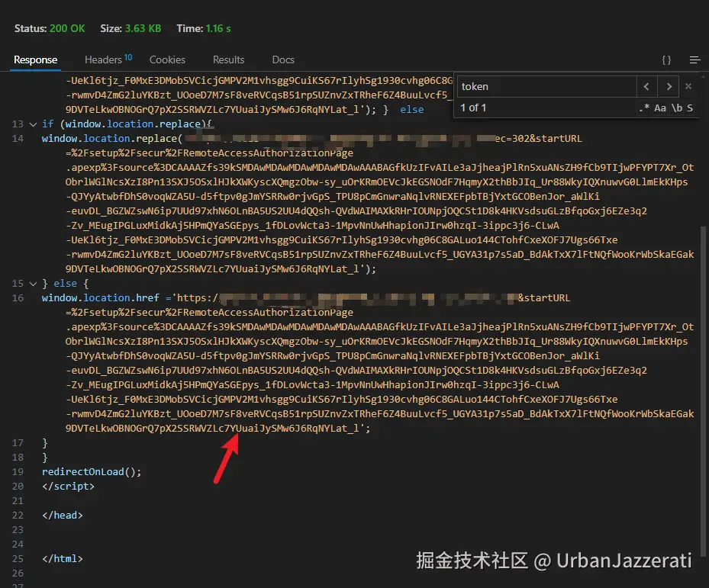
Task: Click the 1.16 s time value
Action: [218, 28]
